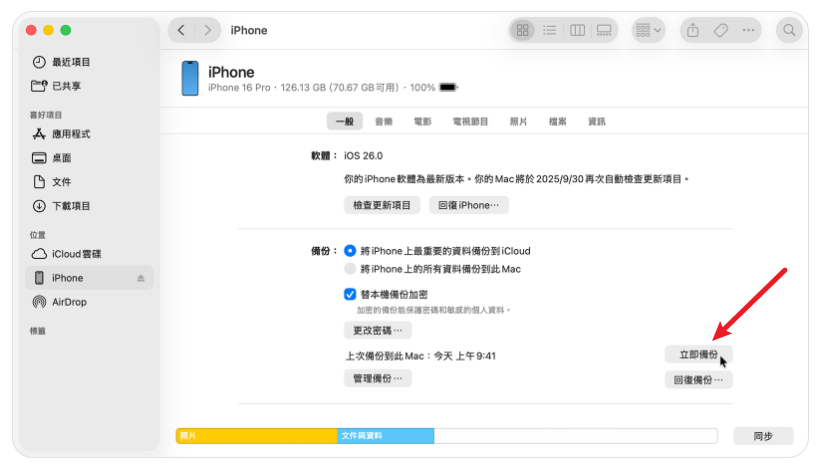826x475 pixels.
Task: Click the 管理備份… button
Action: [x=378, y=378]
